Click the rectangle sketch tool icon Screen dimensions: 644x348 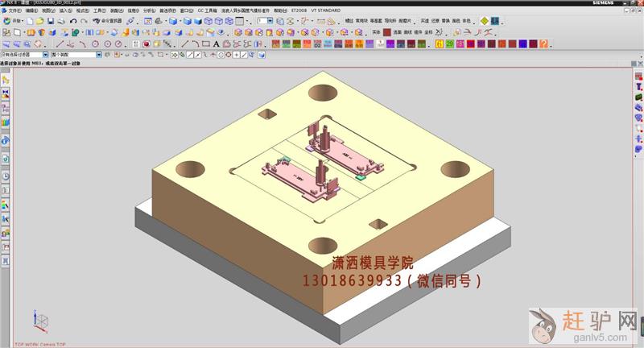(206, 43)
